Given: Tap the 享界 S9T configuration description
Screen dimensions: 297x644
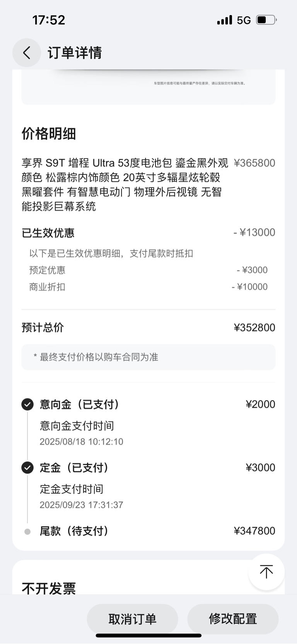Looking at the screenshot, I should (x=125, y=185).
